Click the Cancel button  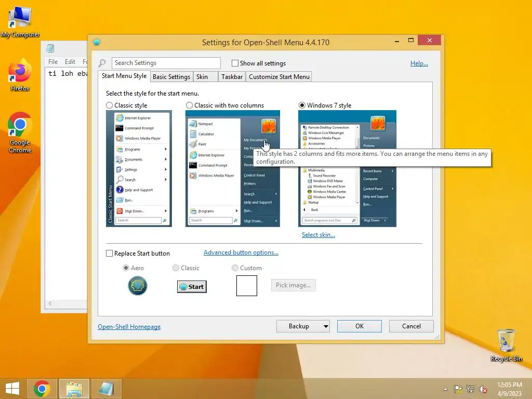(411, 326)
